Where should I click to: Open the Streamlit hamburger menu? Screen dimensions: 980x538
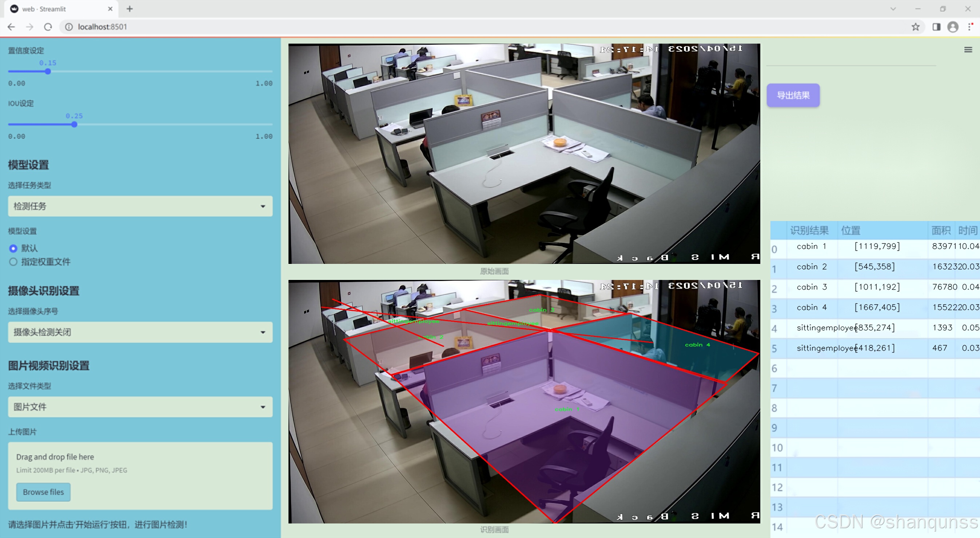coord(968,50)
